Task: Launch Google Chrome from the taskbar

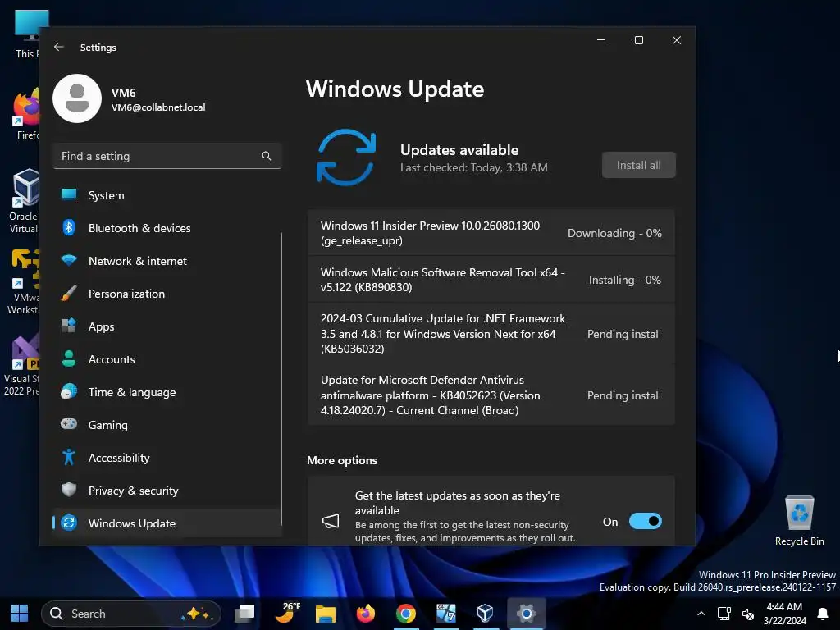Action: pyautogui.click(x=405, y=614)
